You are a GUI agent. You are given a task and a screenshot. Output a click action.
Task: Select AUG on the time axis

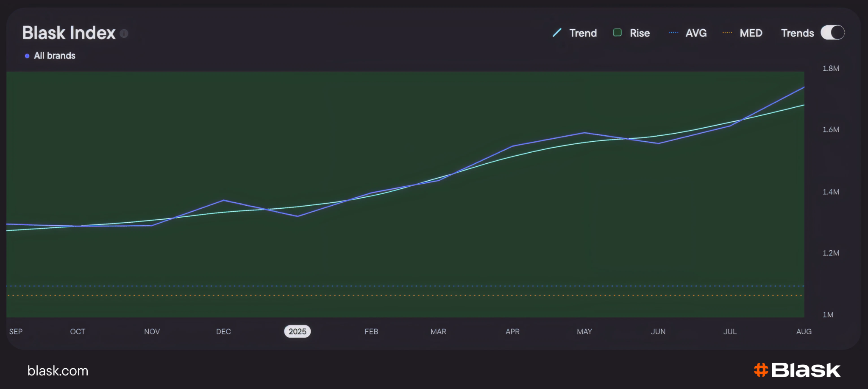[x=804, y=331]
